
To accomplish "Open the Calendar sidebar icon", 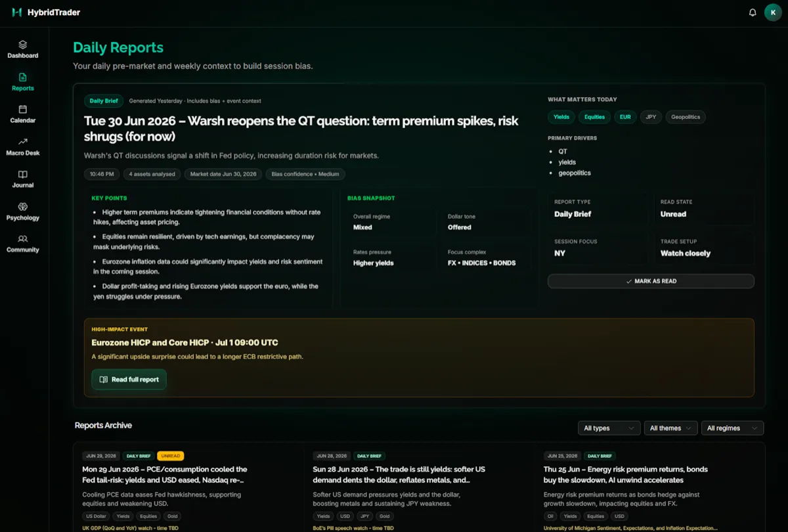I will pyautogui.click(x=22, y=109).
